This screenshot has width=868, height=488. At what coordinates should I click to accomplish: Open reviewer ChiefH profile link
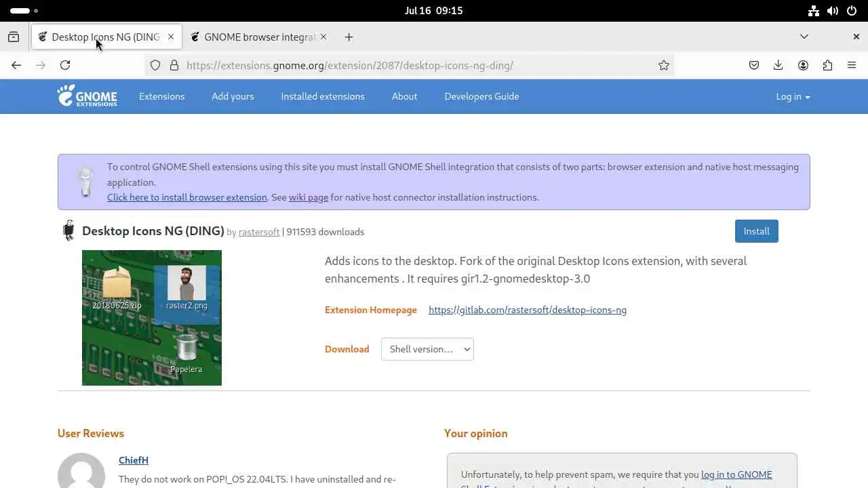pyautogui.click(x=134, y=460)
